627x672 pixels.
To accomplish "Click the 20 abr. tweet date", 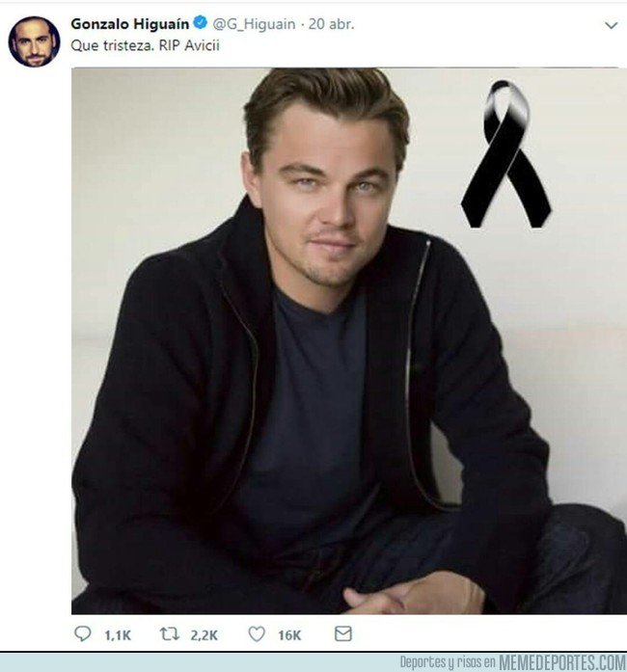I will point(331,24).
